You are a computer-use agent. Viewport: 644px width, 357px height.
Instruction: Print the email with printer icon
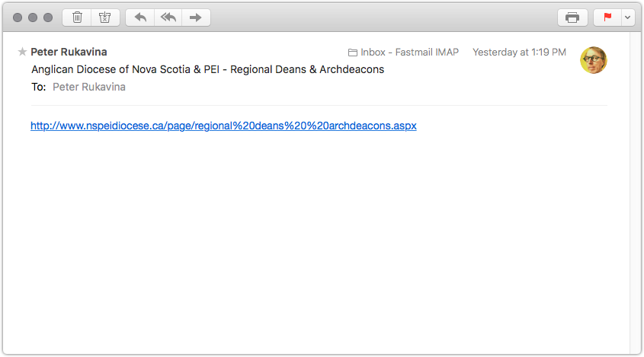pyautogui.click(x=572, y=18)
